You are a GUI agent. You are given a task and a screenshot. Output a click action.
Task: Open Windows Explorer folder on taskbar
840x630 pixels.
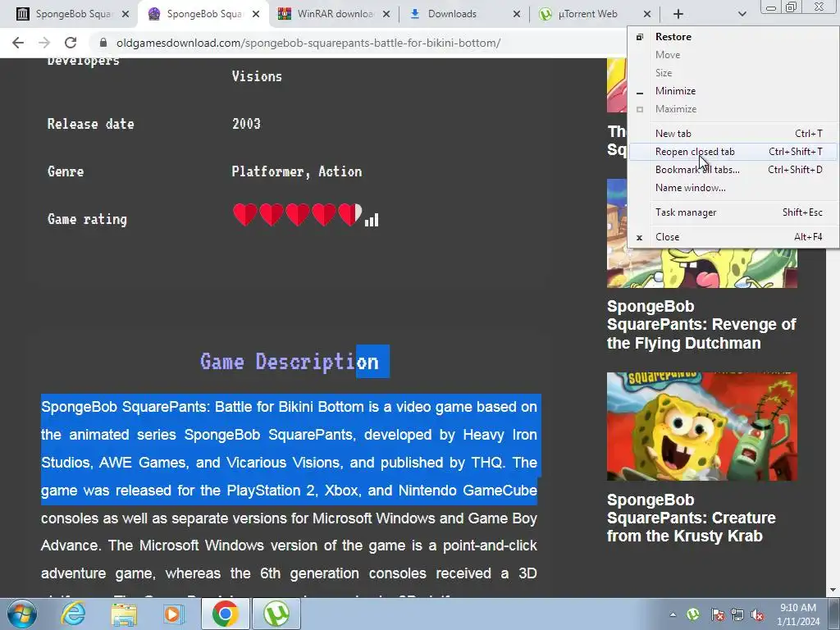(124, 614)
